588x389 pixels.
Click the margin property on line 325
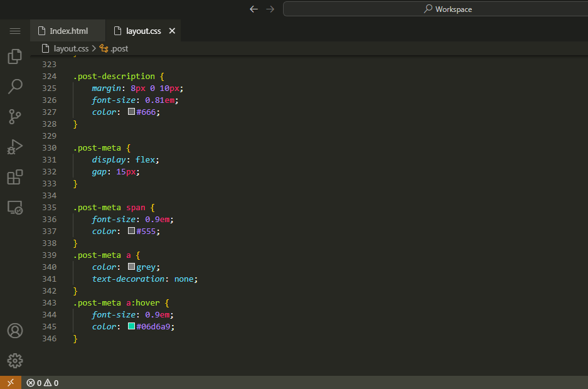[107, 88]
